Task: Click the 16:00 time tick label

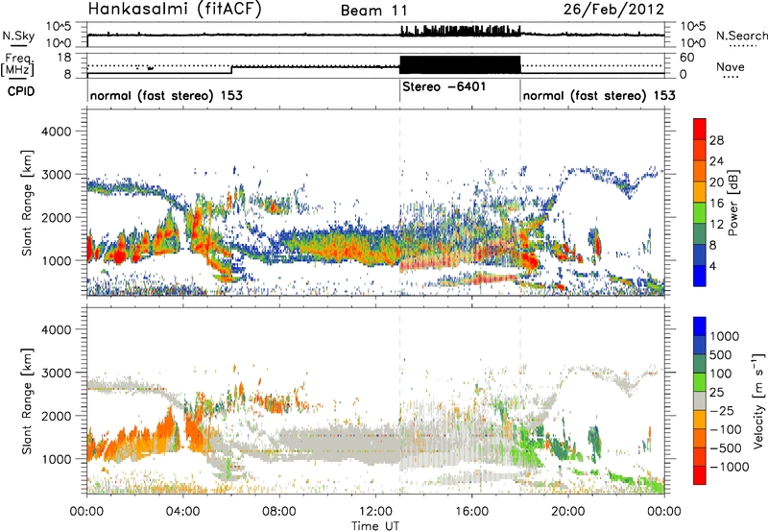Action: [x=471, y=512]
